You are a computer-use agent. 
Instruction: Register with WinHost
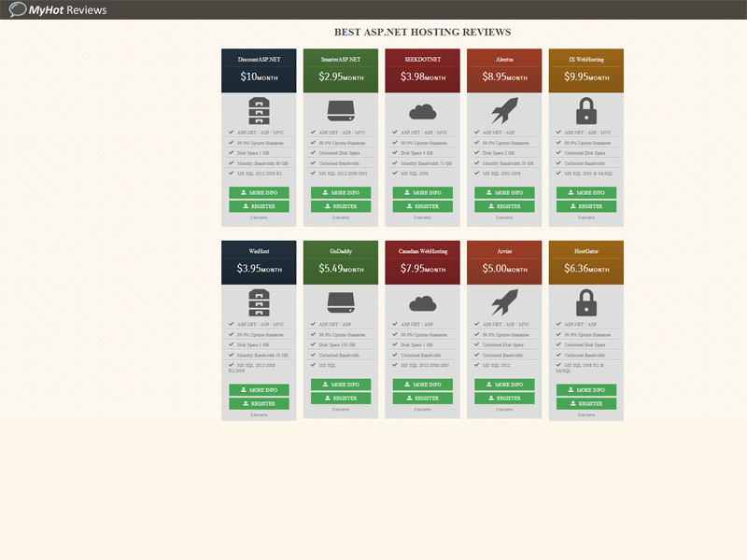click(x=259, y=403)
